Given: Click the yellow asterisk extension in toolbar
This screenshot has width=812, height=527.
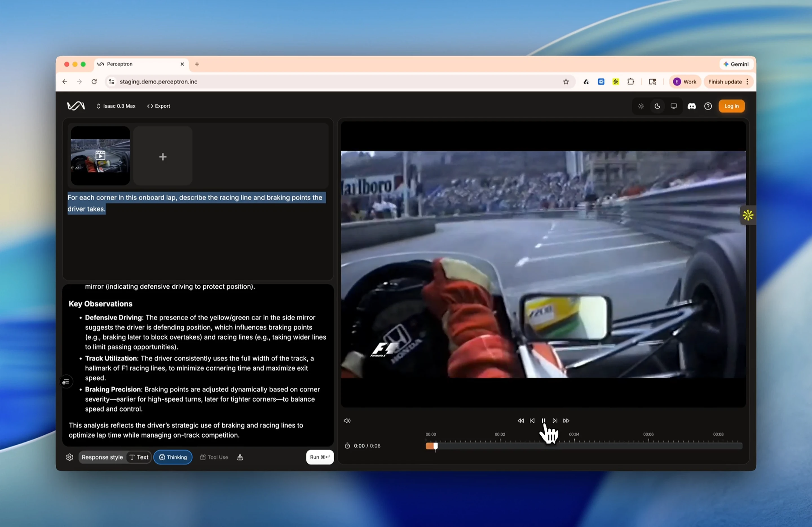Looking at the screenshot, I should coord(616,81).
